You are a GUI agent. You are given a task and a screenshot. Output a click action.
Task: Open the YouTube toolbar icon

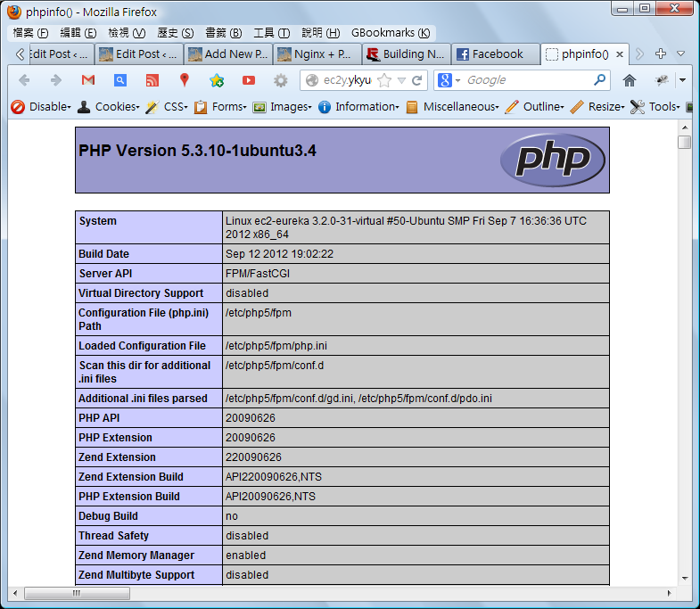[x=249, y=80]
